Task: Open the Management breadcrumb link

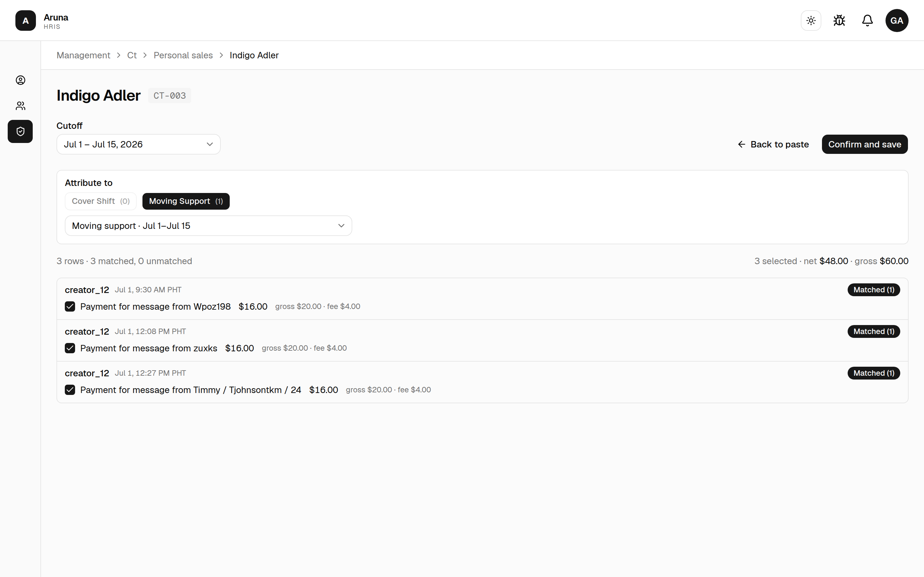Action: point(83,55)
